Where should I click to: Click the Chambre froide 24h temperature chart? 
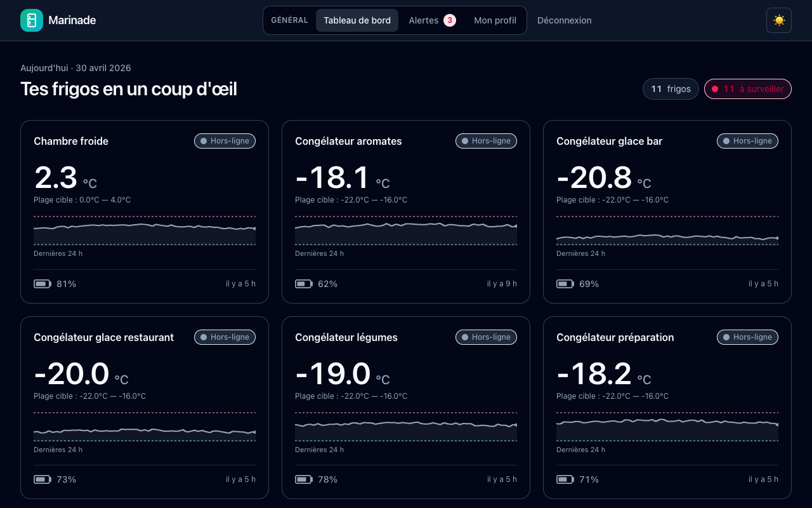(x=145, y=231)
